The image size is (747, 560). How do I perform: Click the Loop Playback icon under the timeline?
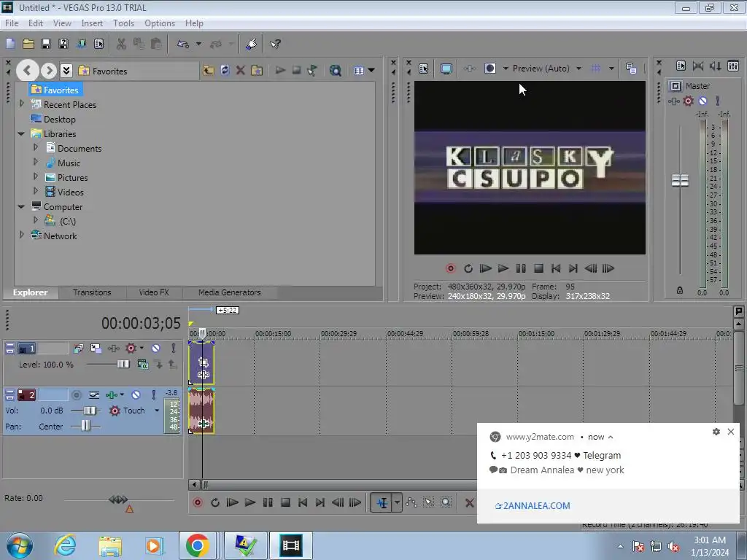[x=215, y=502]
